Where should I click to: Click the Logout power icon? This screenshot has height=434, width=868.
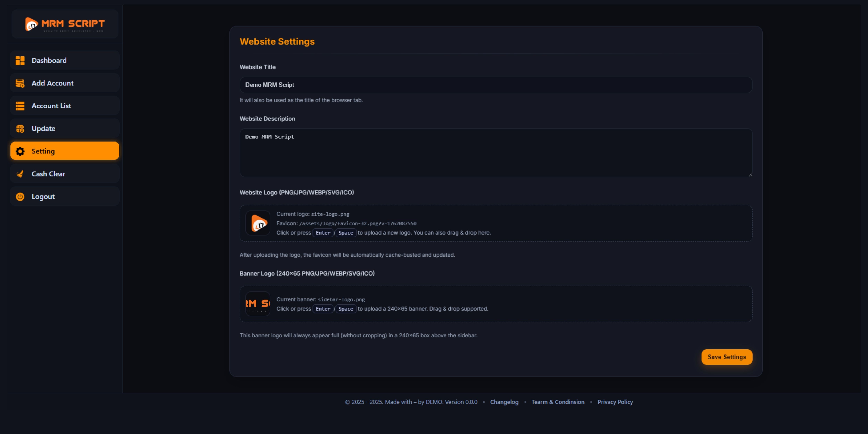tap(20, 197)
